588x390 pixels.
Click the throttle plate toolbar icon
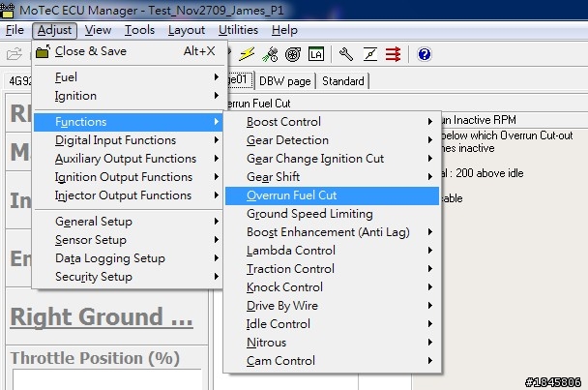[370, 54]
